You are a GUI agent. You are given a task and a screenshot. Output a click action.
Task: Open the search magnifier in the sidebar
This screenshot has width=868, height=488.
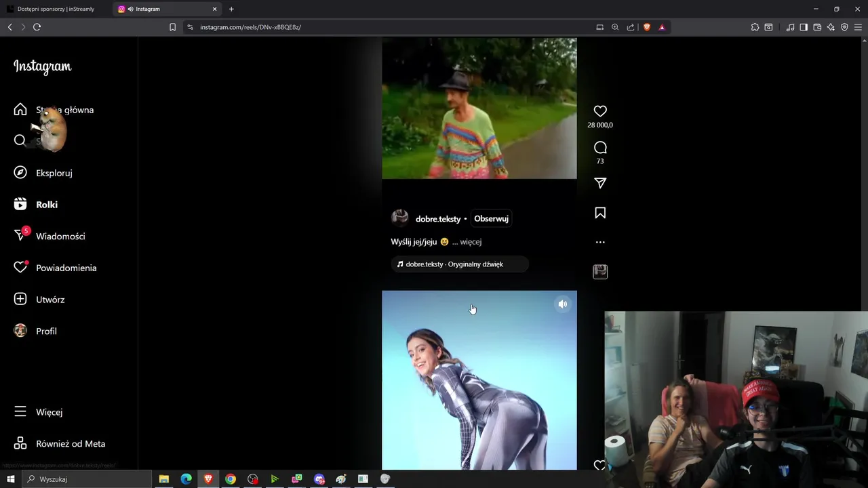click(x=20, y=140)
